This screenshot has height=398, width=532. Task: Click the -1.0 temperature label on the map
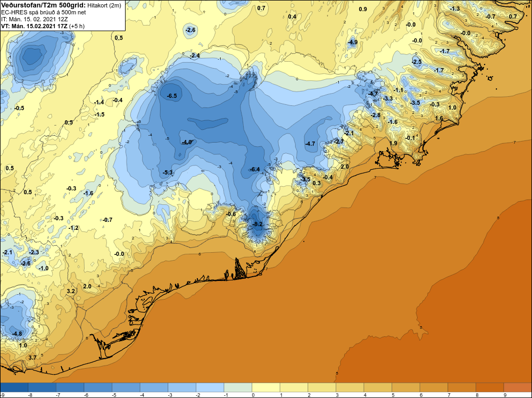[44, 268]
